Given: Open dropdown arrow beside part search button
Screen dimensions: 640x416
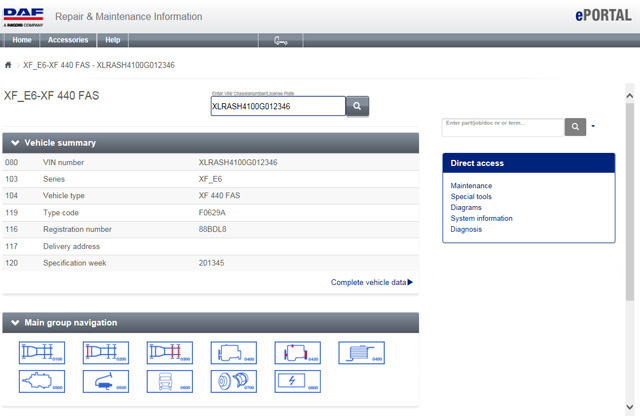Looking at the screenshot, I should click(x=593, y=127).
